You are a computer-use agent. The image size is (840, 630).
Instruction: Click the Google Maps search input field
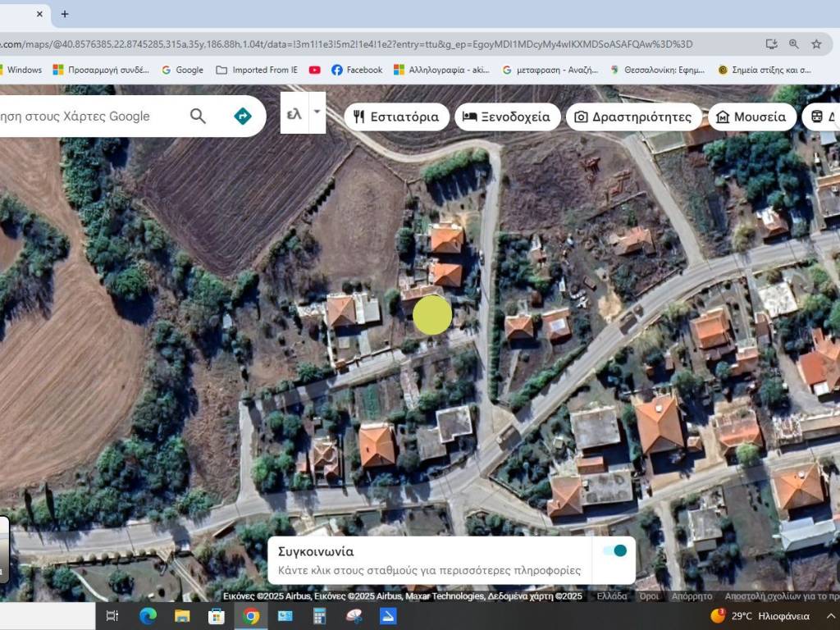click(82, 116)
